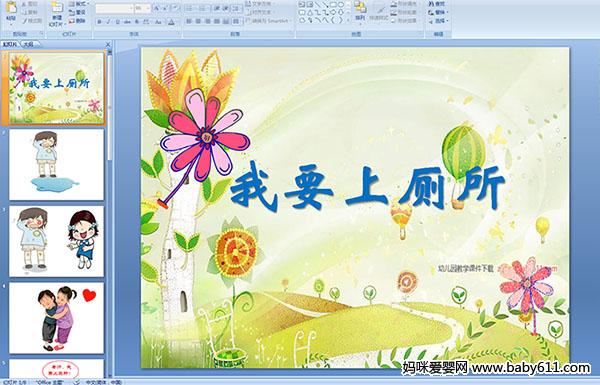Click the Grow Font icon
This screenshot has width=600, height=385.
tap(157, 8)
